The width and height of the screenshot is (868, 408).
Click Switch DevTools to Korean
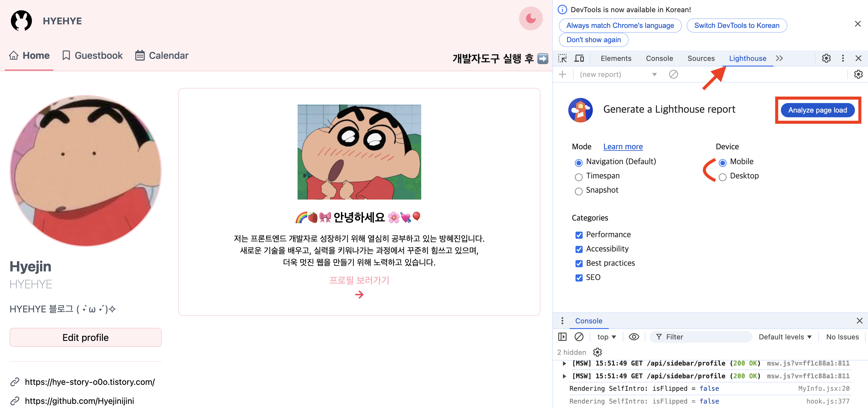click(737, 26)
